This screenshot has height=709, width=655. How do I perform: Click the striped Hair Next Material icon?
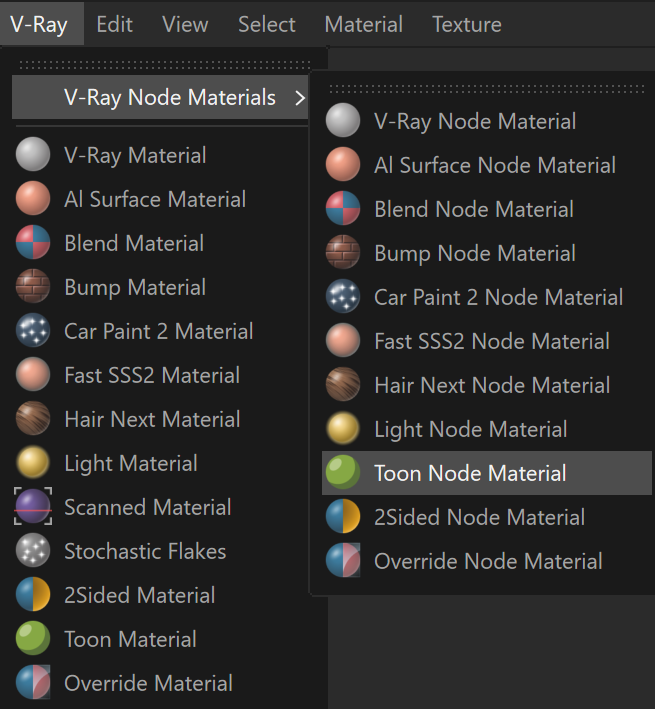point(33,418)
